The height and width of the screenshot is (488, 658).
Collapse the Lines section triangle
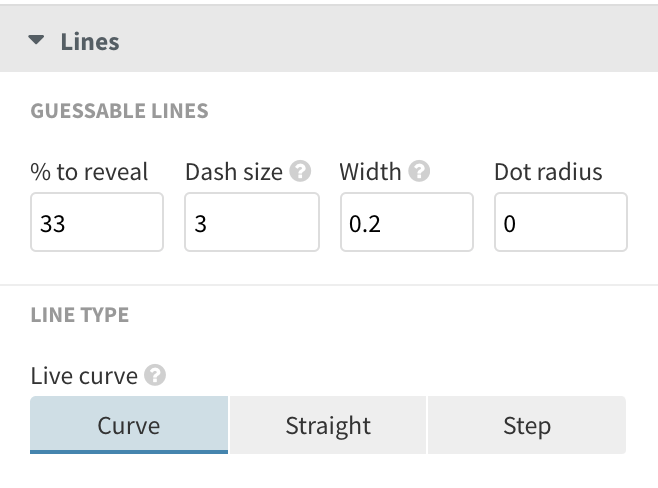pos(36,40)
